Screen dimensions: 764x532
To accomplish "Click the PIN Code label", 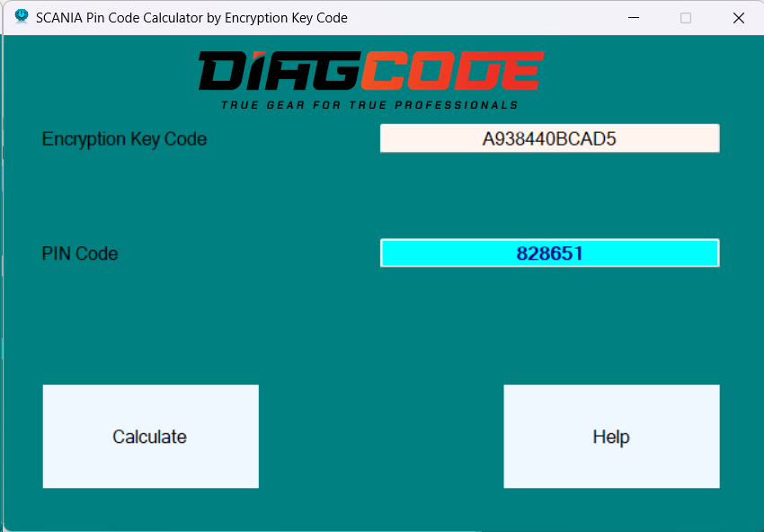I will (79, 253).
